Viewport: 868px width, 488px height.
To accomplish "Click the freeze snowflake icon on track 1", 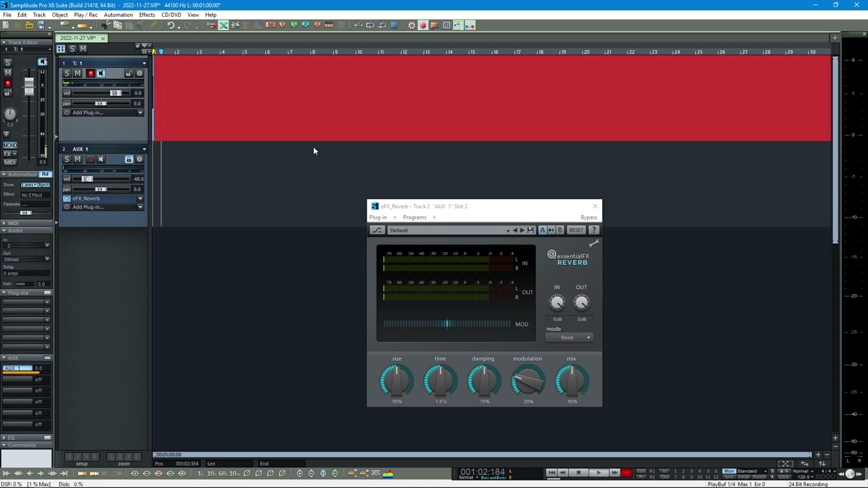I will tap(140, 73).
